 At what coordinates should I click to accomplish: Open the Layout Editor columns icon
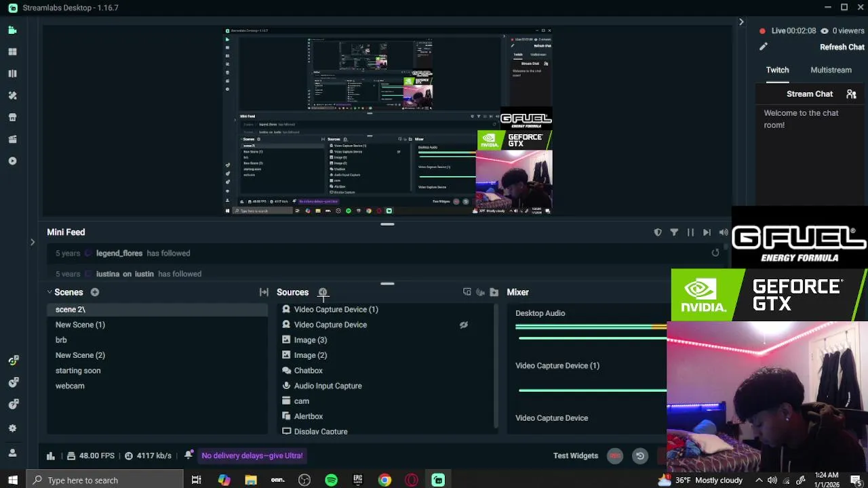coord(12,73)
